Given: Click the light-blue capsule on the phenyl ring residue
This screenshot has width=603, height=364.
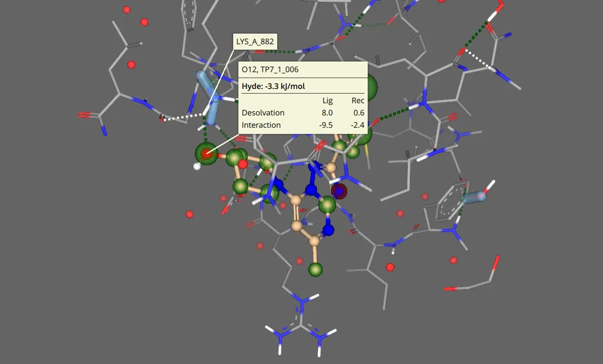Looking at the screenshot, I should [x=474, y=198].
